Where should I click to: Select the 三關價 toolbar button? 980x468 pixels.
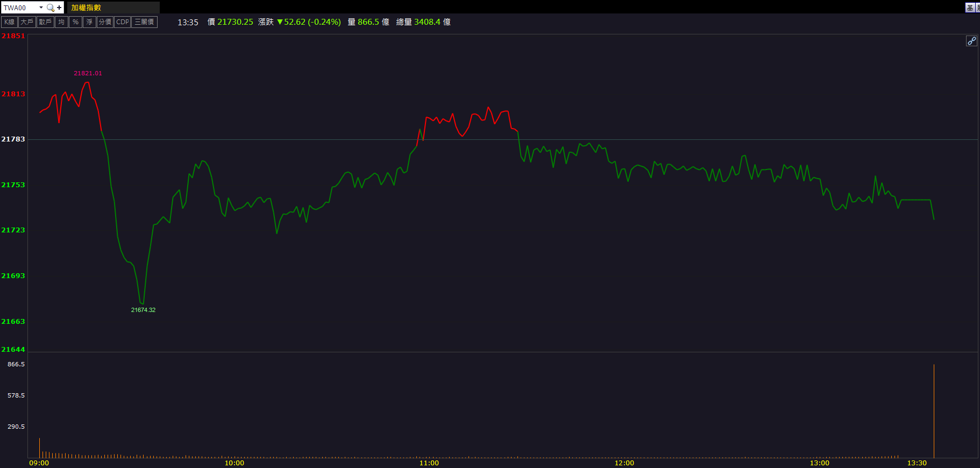[144, 22]
